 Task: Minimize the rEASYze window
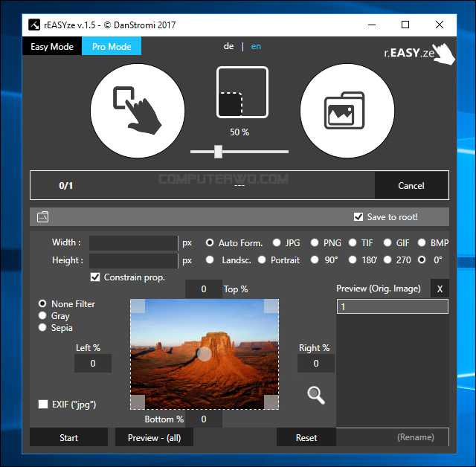click(x=372, y=25)
